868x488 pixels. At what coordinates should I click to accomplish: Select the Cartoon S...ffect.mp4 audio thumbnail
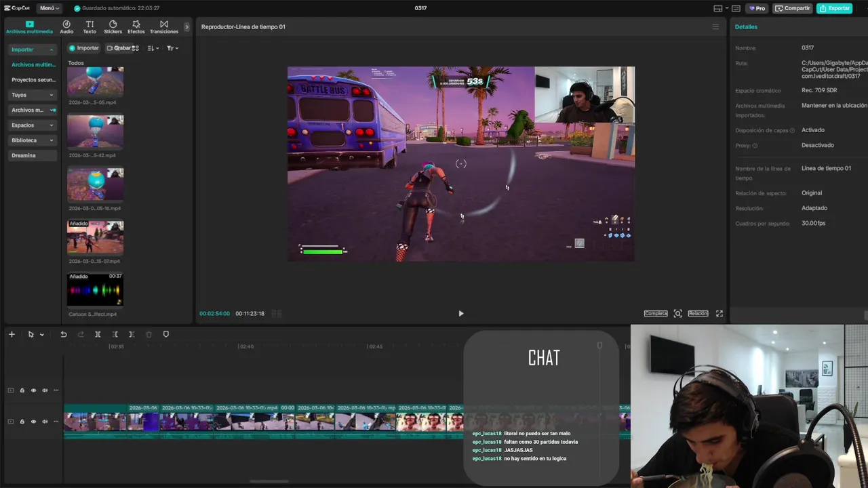[95, 290]
